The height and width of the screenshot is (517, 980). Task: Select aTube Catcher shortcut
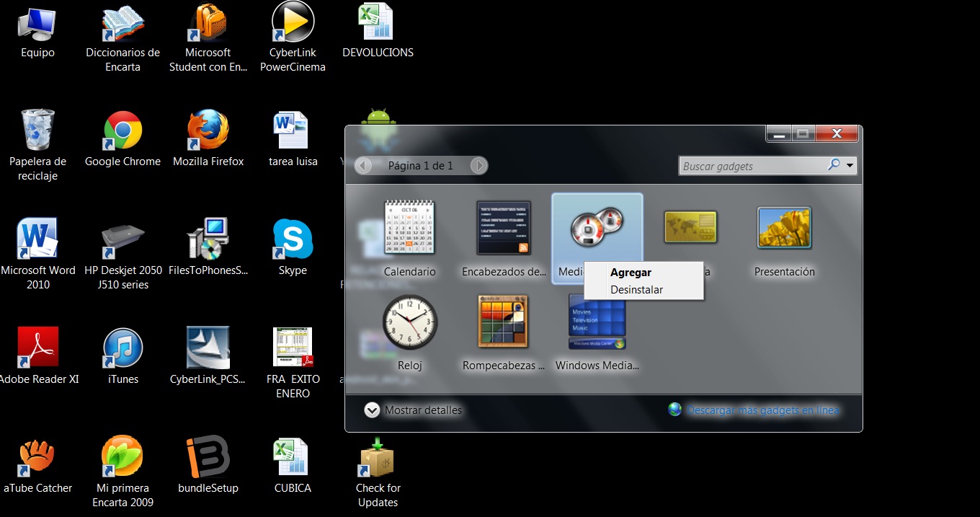(x=37, y=465)
